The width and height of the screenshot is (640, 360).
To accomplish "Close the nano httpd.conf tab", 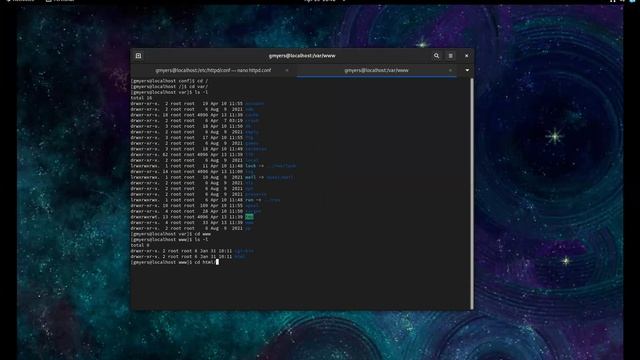I will point(287,70).
